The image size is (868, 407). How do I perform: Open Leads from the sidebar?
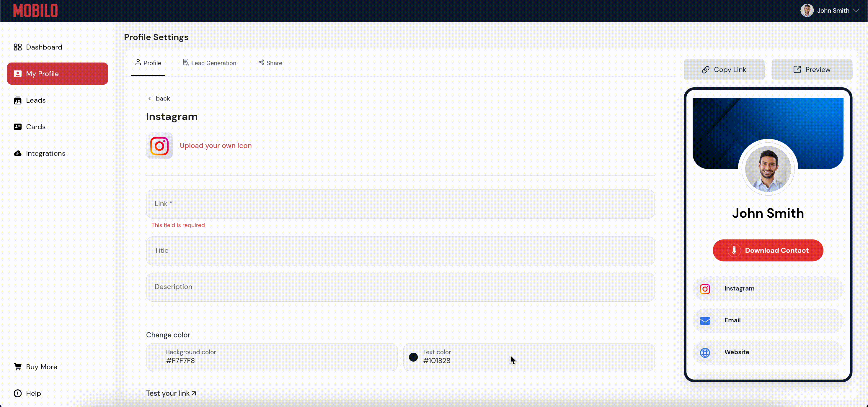[35, 100]
